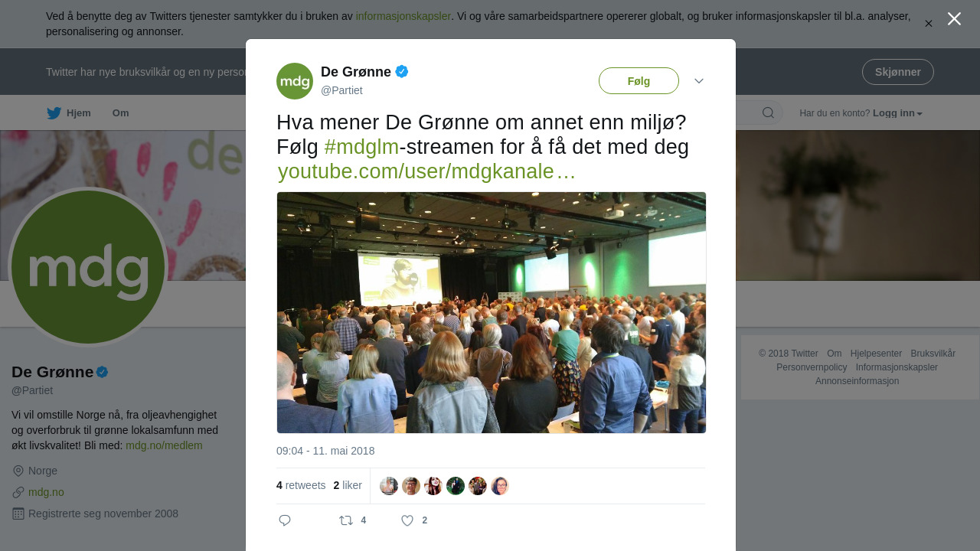The height and width of the screenshot is (551, 980).
Task: Open the Om menu item
Action: (x=121, y=113)
